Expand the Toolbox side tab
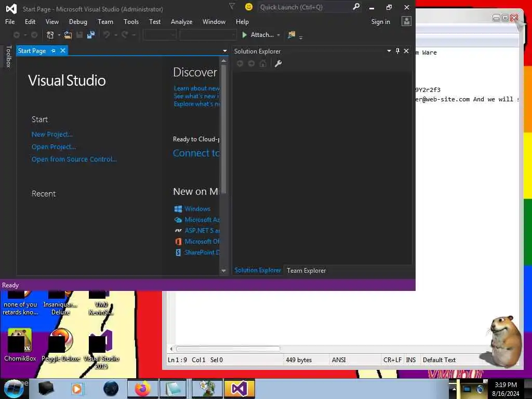532x399 pixels. 8,56
